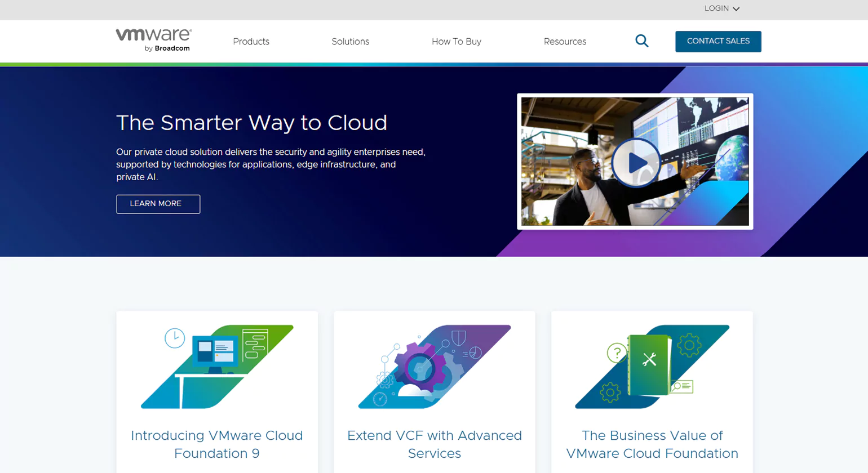Play the Smarter Way to Cloud video

[x=636, y=162]
